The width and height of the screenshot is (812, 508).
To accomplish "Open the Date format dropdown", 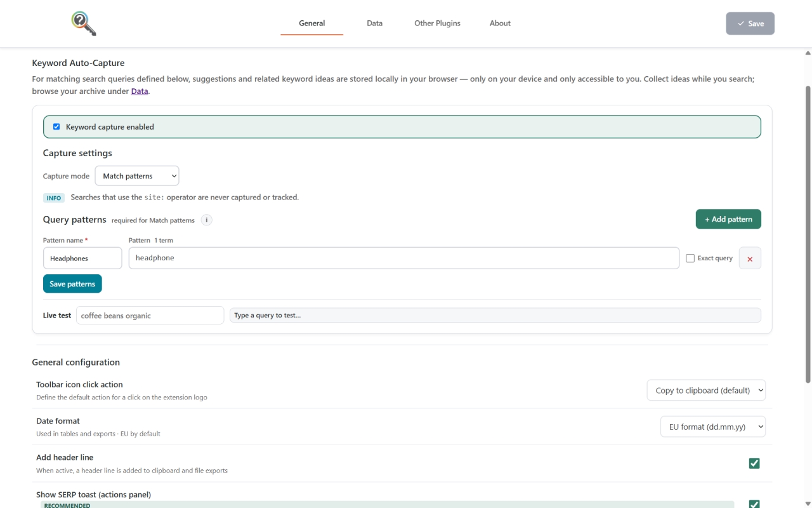I will (x=713, y=427).
